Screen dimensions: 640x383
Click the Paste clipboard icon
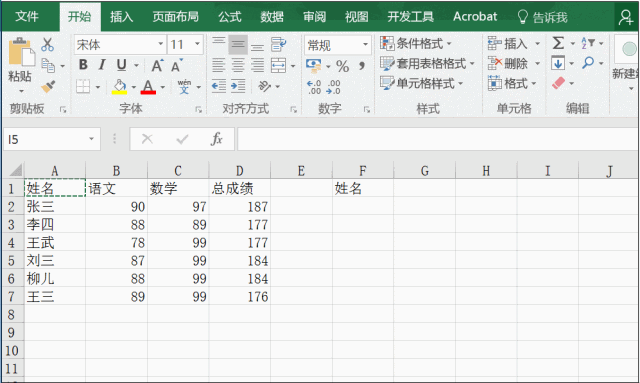(x=21, y=51)
